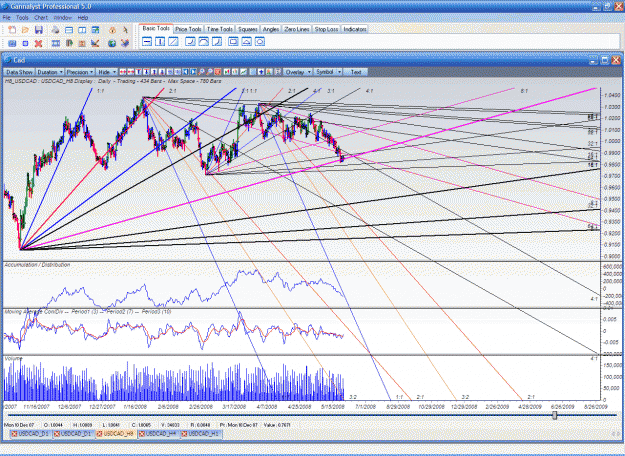Screen dimensions: 625x456
Task: Switch to the Price Tools tab
Action: (x=188, y=29)
